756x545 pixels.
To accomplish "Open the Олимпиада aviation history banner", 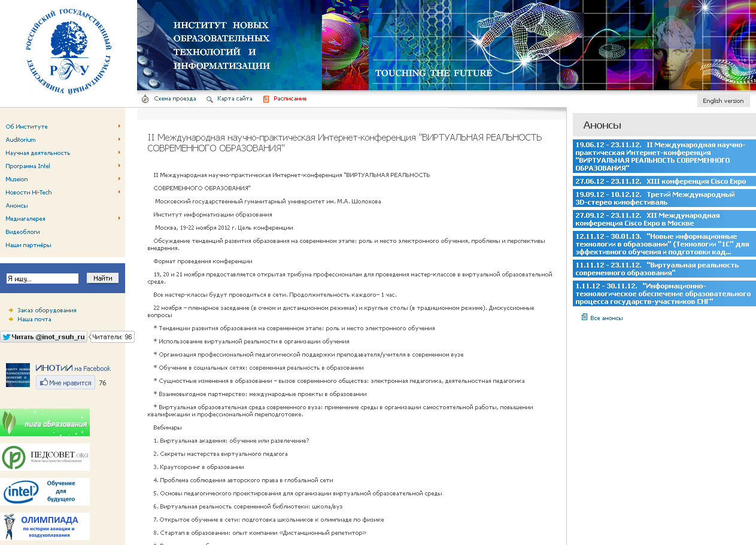I will pos(45,526).
